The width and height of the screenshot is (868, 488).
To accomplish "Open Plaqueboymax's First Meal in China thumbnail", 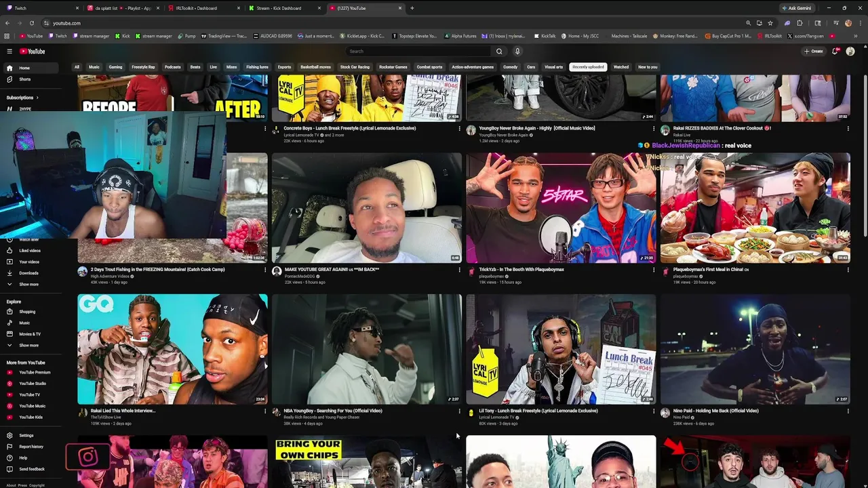I will tap(755, 208).
